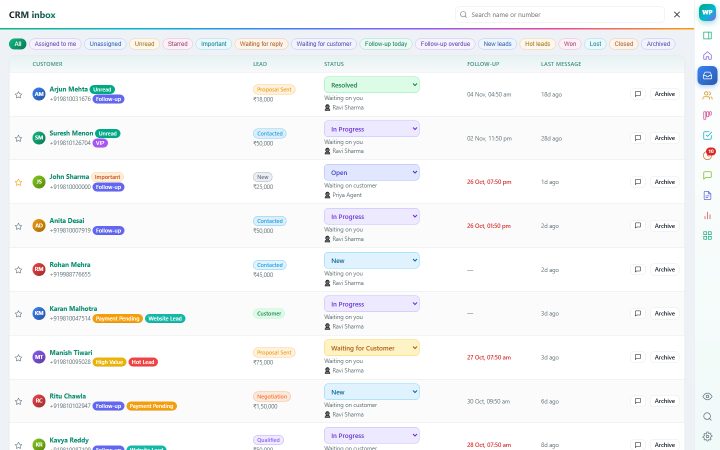Open the note icon for Rohan Mehra

(638, 270)
